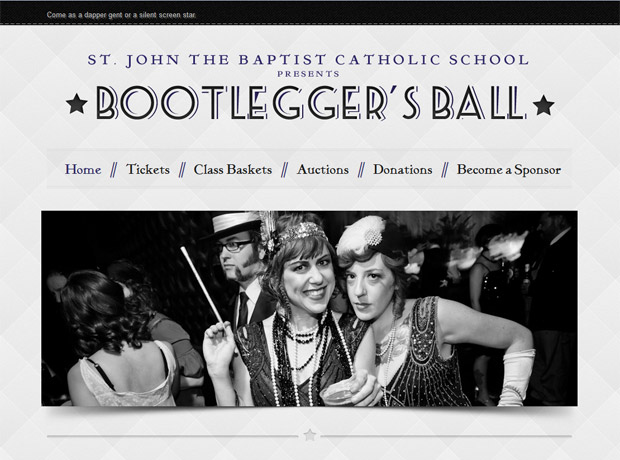Click the word PRESENTS under the school name
Image resolution: width=620 pixels, height=460 pixels.
(308, 74)
